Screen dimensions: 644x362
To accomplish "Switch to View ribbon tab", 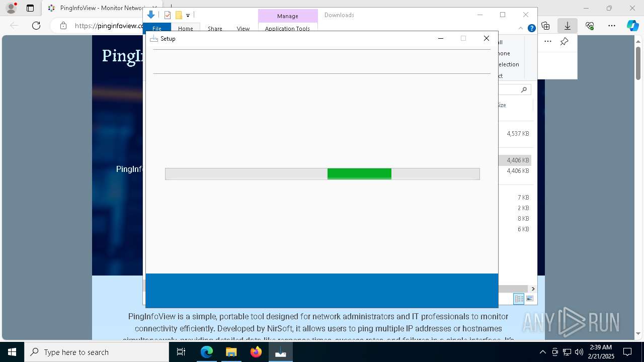I will [x=243, y=29].
